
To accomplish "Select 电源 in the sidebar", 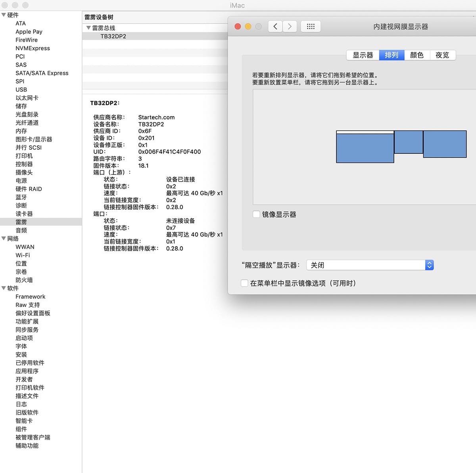I will point(21,181).
